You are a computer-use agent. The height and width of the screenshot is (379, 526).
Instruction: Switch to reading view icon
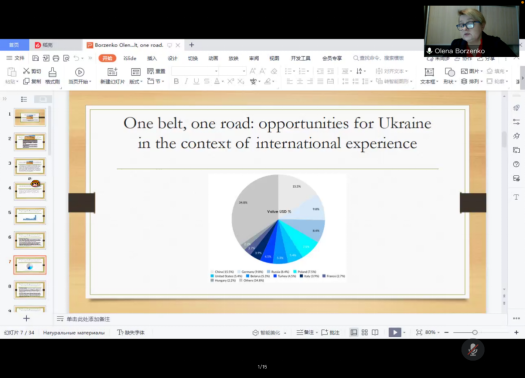pyautogui.click(x=375, y=332)
